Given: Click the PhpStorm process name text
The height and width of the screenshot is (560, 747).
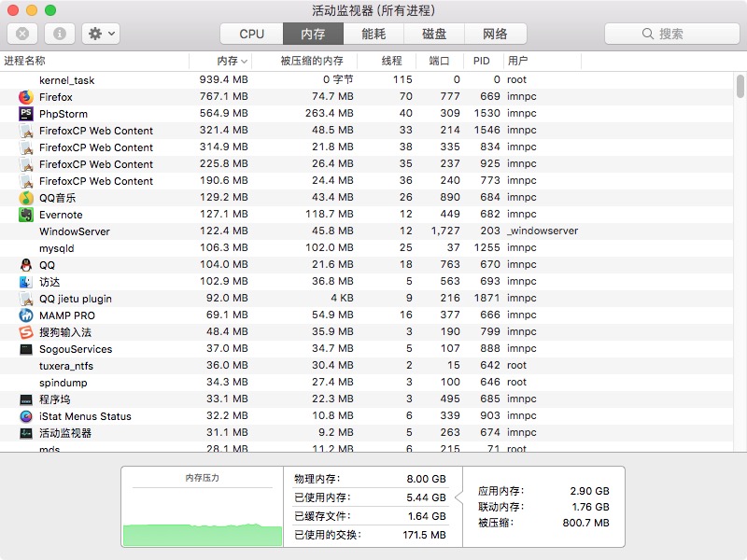Looking at the screenshot, I should coord(63,114).
